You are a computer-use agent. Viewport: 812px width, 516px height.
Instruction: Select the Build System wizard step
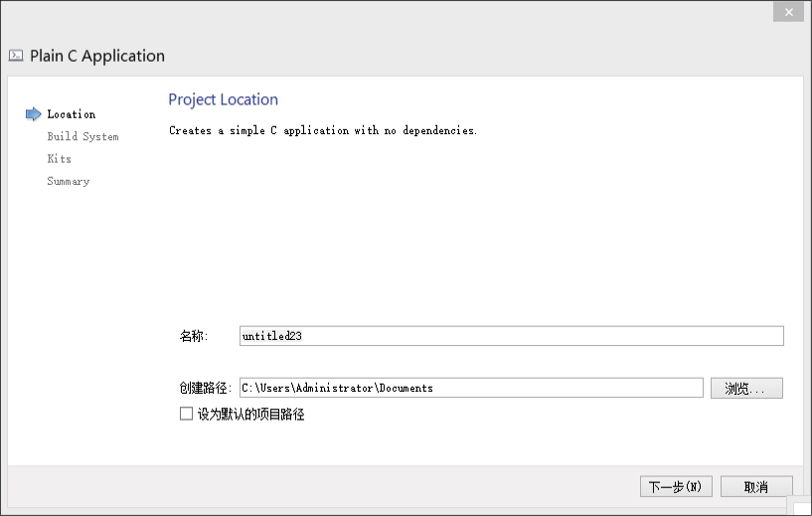click(x=82, y=136)
